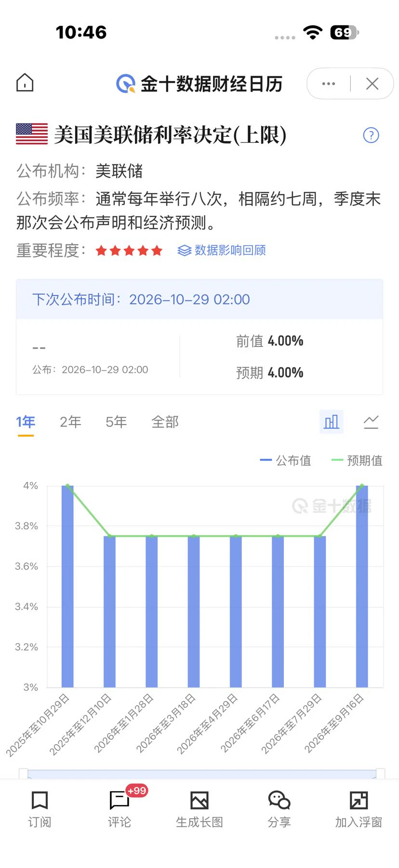Toggle 公布值 legend series
Screen dimensions: 399x868
pos(285,461)
